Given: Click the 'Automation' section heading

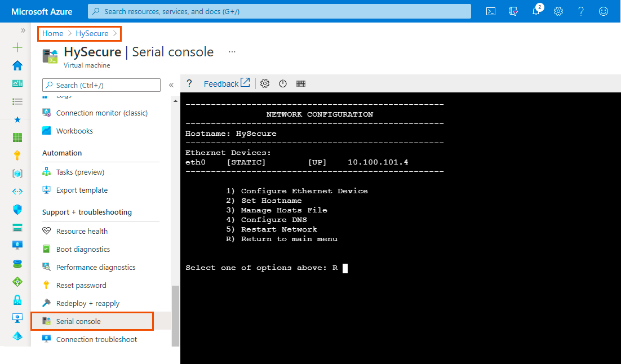Looking at the screenshot, I should (x=62, y=153).
